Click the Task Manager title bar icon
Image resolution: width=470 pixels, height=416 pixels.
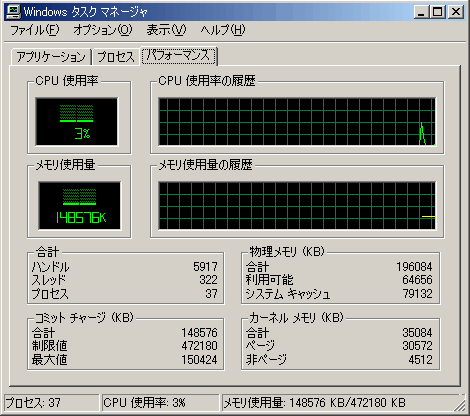tap(13, 12)
